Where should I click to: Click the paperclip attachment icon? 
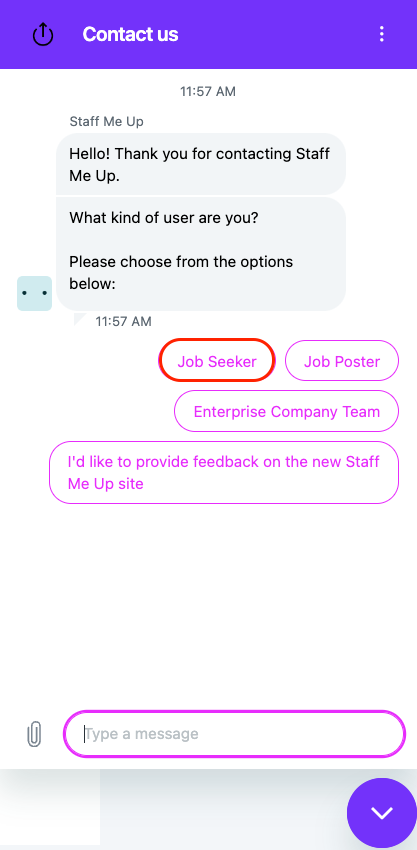(x=34, y=735)
